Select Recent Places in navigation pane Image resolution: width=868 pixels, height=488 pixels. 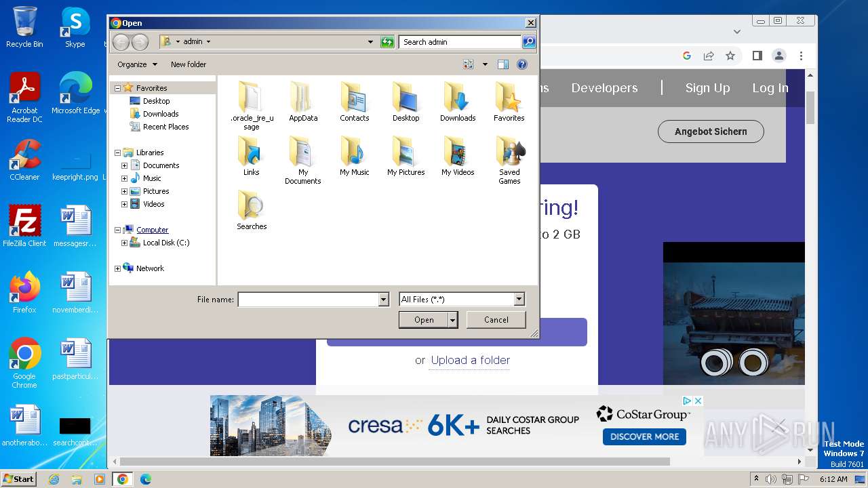pos(165,127)
